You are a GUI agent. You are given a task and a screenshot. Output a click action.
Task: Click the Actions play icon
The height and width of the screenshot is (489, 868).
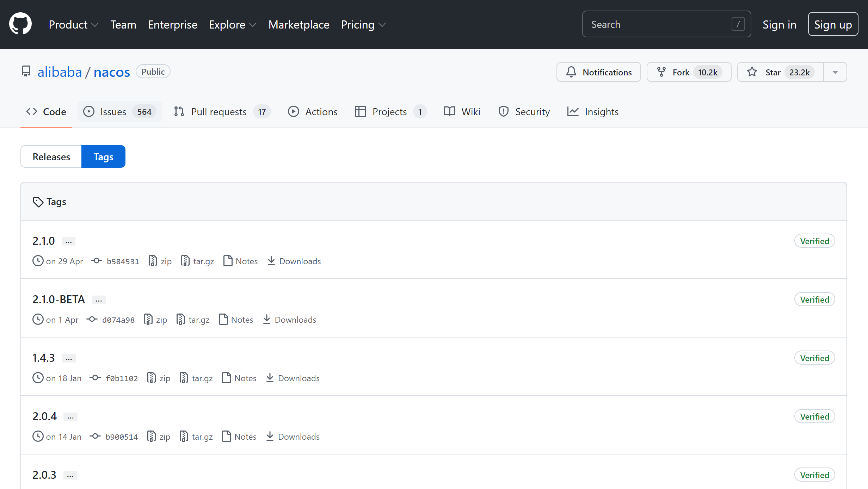click(x=294, y=112)
